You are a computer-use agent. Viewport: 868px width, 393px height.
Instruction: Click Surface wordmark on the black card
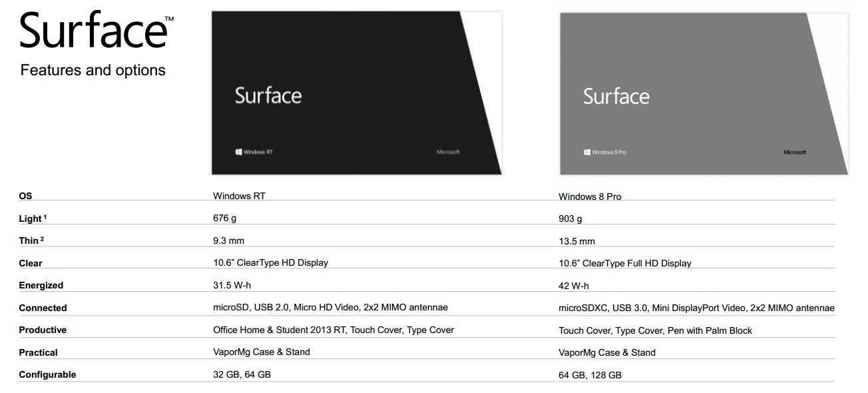point(268,95)
